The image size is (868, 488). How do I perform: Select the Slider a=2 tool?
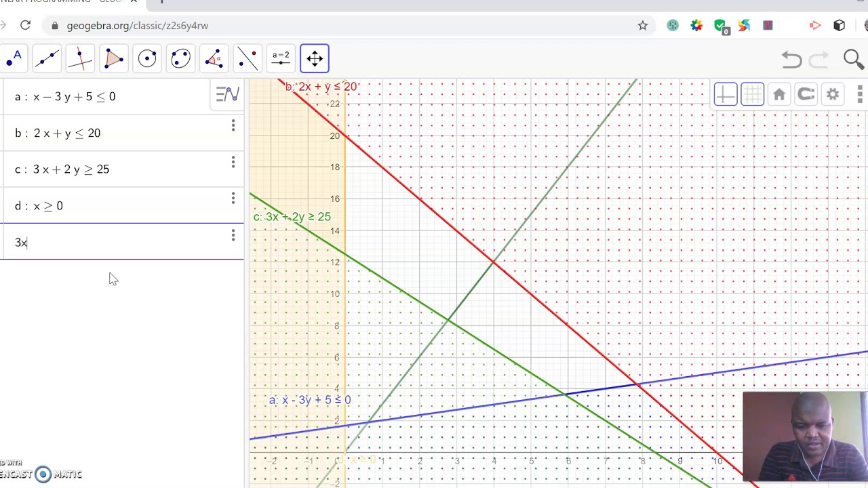point(281,59)
